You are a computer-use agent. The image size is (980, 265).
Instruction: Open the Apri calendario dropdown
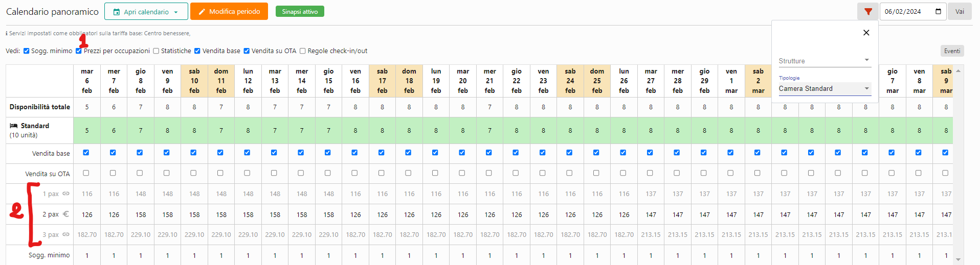[x=146, y=12]
